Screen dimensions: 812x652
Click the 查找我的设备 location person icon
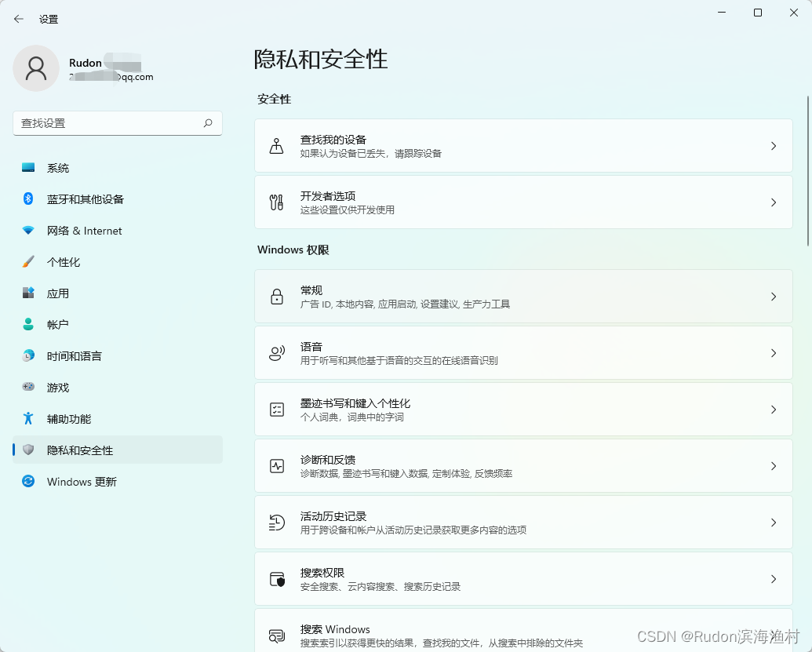[x=276, y=146]
